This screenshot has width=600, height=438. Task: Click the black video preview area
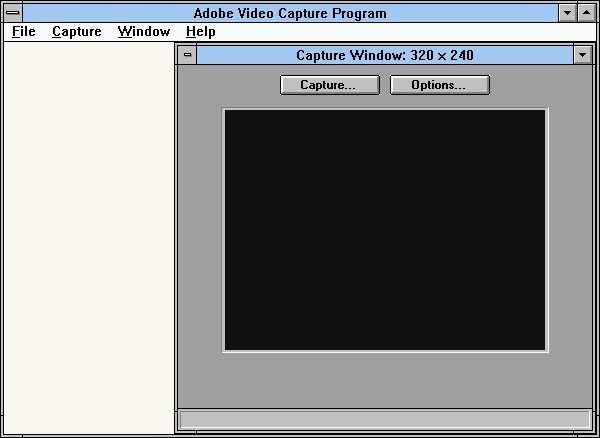coord(385,230)
